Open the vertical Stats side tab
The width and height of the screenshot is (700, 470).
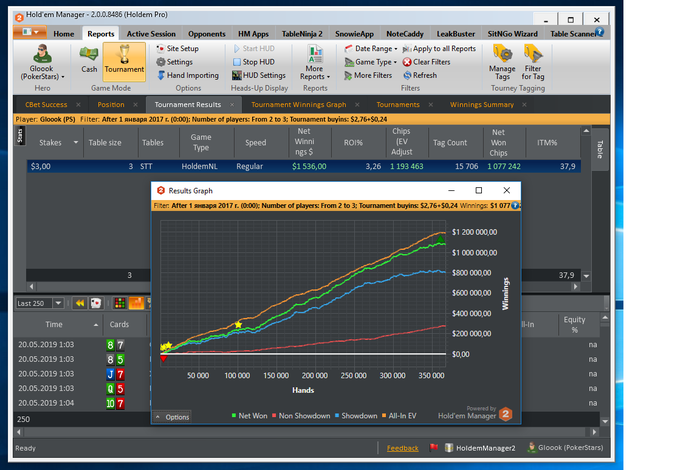tap(20, 135)
